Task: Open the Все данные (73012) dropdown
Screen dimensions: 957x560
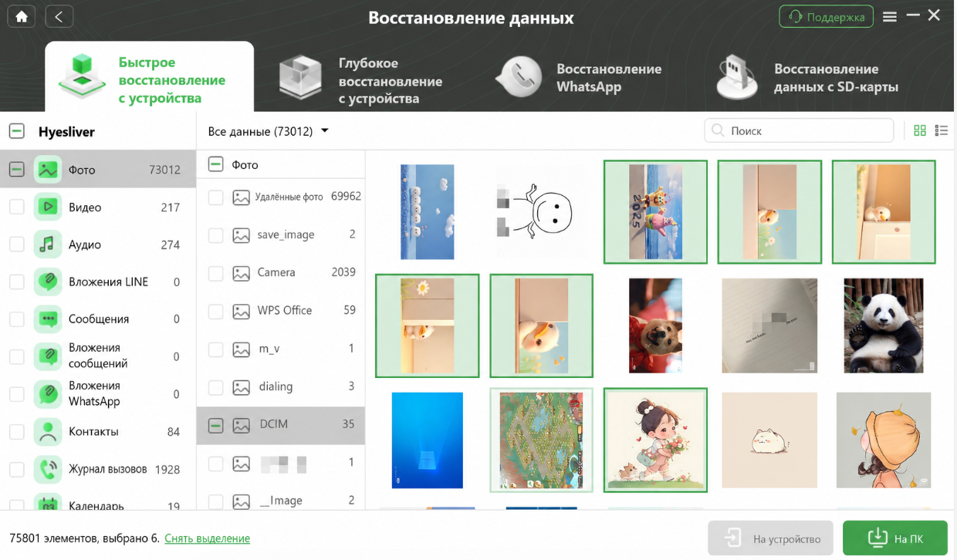Action: pos(268,131)
